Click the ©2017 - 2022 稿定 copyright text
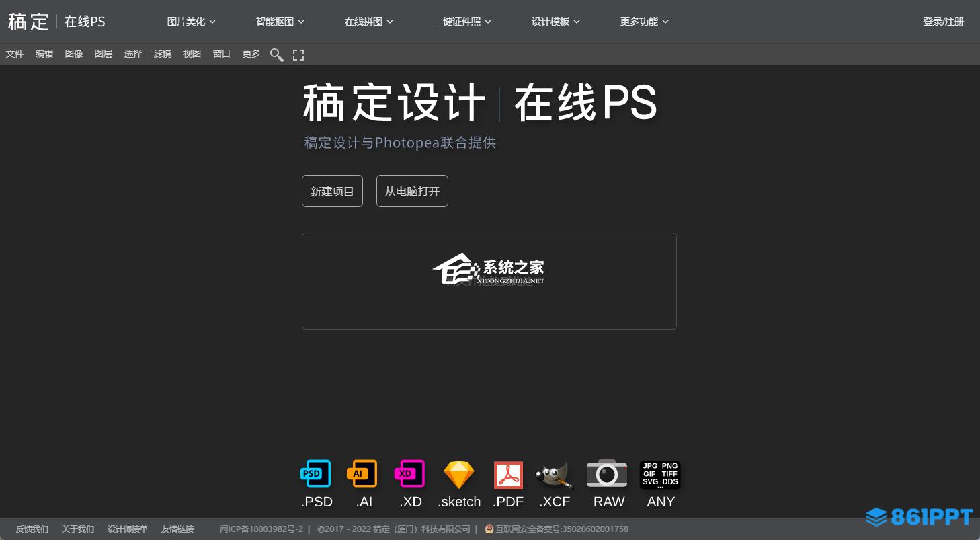The image size is (980, 540). tap(394, 529)
